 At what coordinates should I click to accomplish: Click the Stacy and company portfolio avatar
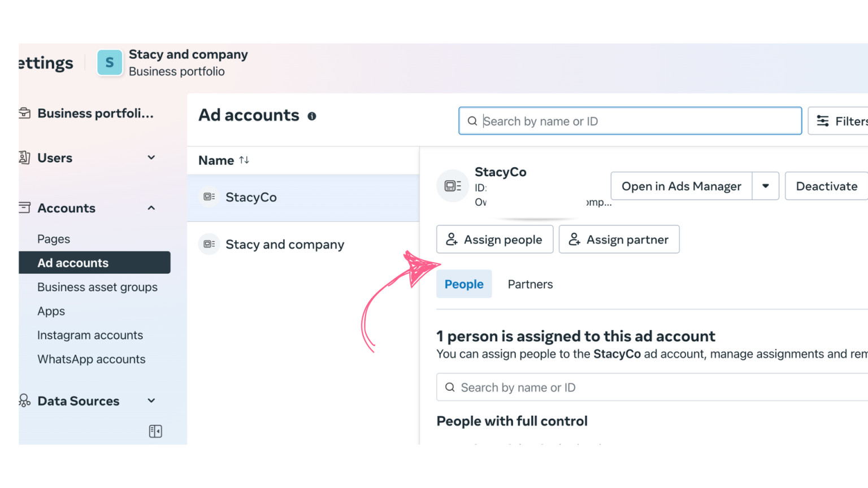point(110,63)
